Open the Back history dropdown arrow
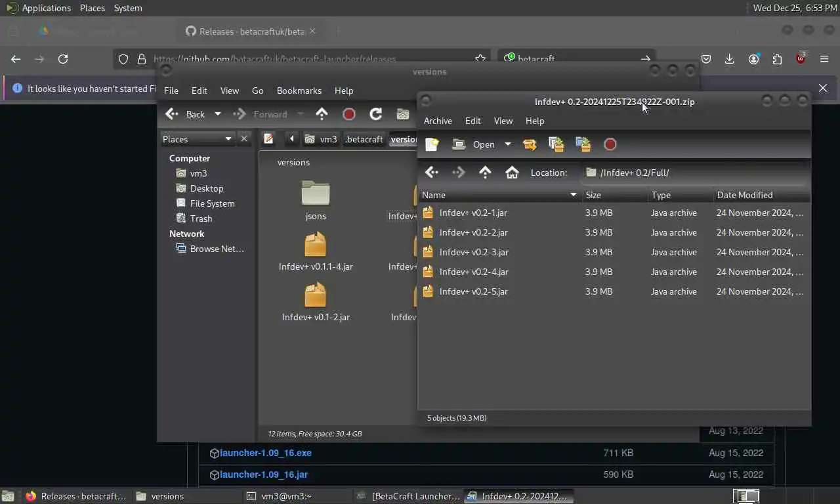 [x=218, y=114]
